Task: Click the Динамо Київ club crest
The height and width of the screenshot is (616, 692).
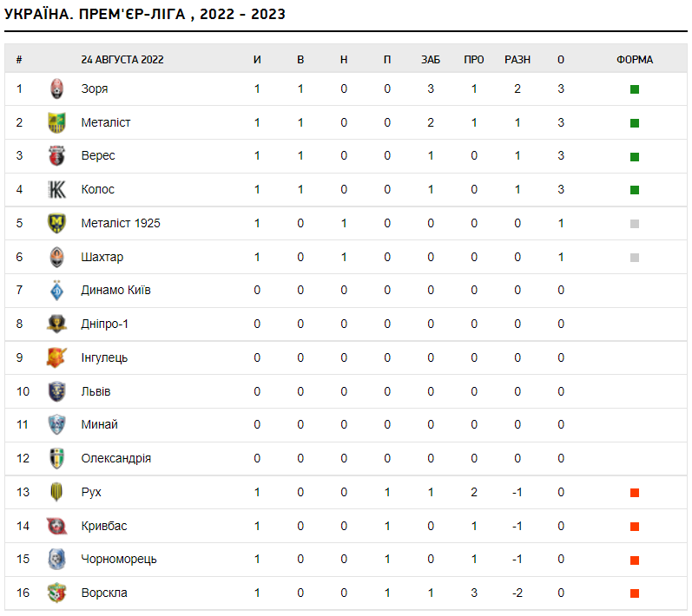Action: 57,291
